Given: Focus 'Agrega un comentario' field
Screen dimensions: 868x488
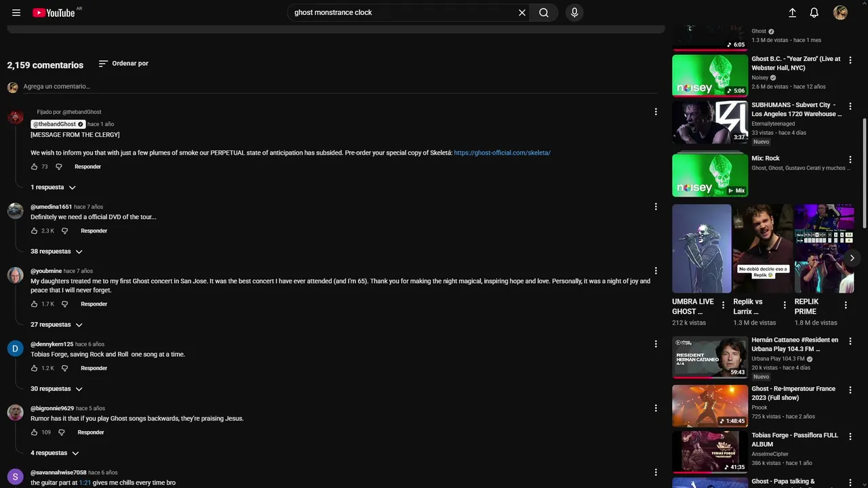Looking at the screenshot, I should (340, 87).
